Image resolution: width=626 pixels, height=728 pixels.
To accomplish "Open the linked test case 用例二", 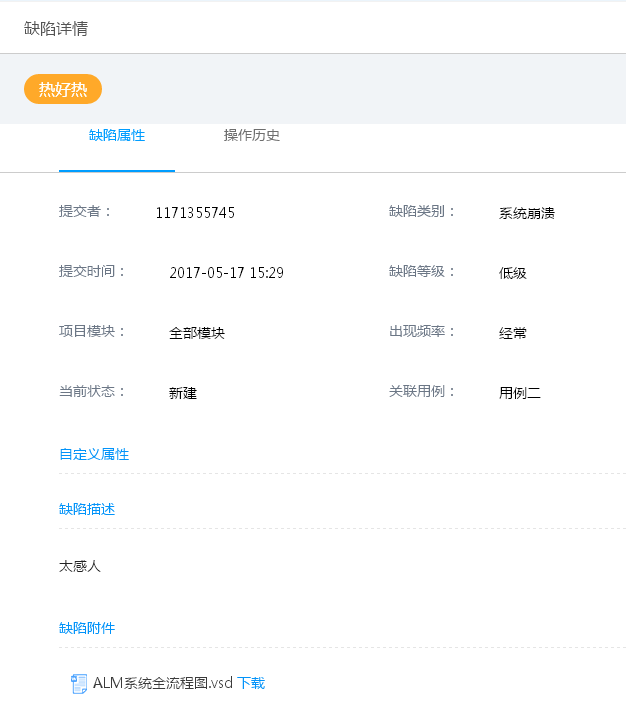I will [519, 393].
